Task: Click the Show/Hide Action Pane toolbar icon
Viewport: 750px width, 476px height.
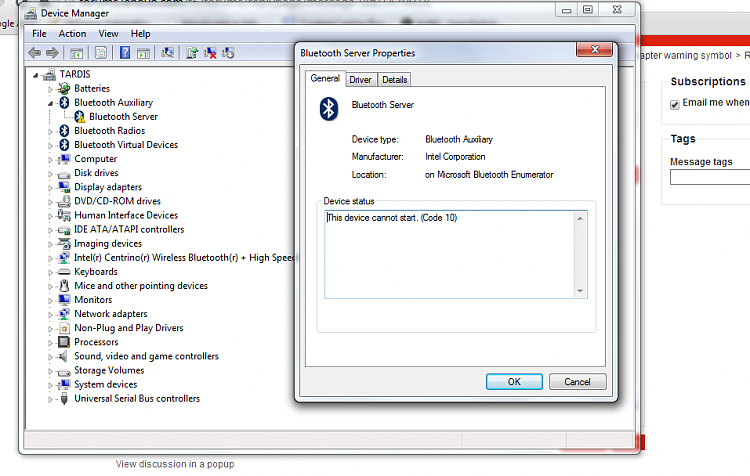Action: pos(143,53)
